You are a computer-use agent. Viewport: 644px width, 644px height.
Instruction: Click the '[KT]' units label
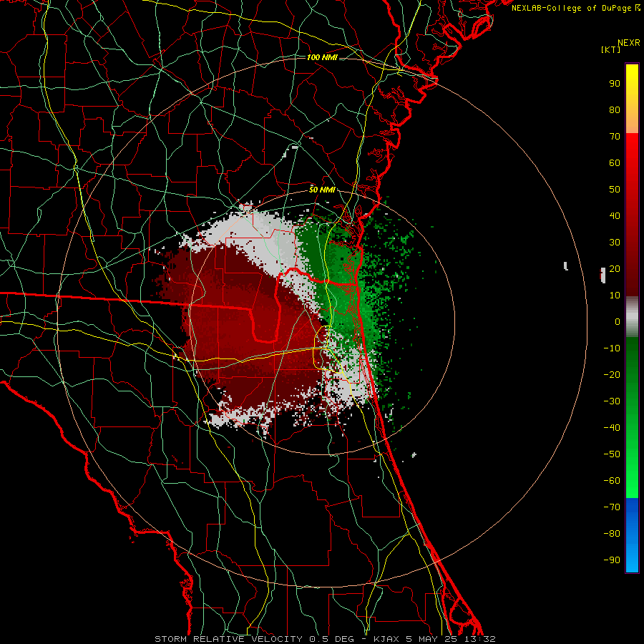click(610, 49)
